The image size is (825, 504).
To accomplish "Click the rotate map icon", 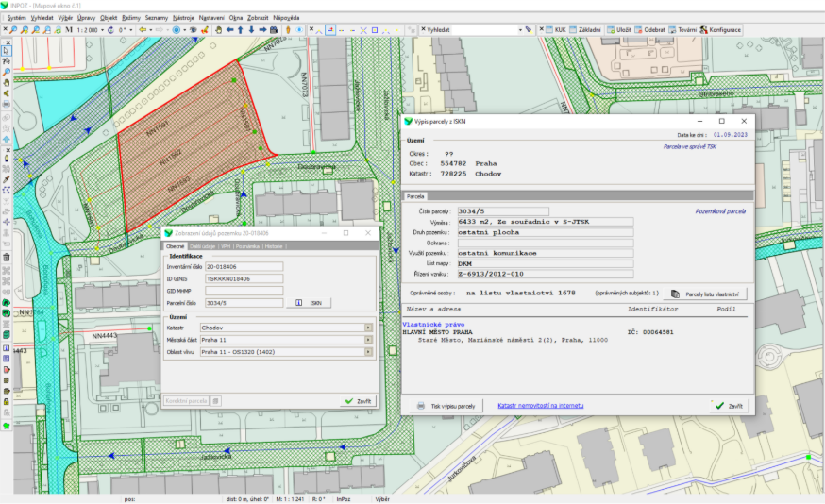I will click(x=110, y=30).
